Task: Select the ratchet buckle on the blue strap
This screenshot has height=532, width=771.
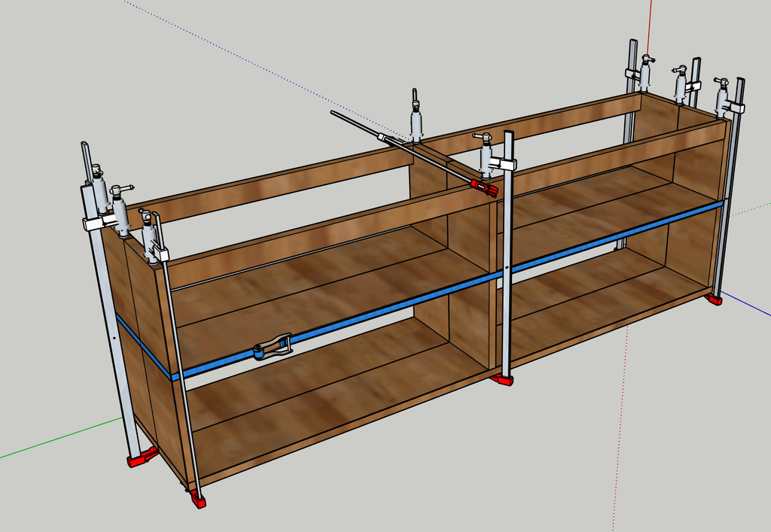Action: (x=273, y=346)
